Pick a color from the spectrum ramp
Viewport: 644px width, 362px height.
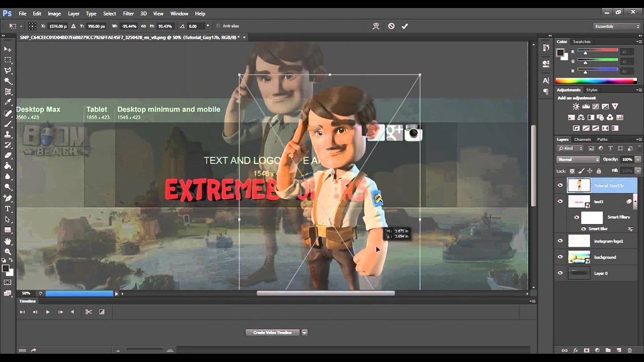click(x=596, y=80)
